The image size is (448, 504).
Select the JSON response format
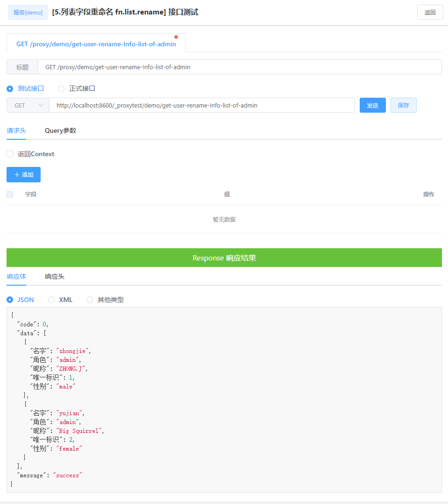[10, 300]
